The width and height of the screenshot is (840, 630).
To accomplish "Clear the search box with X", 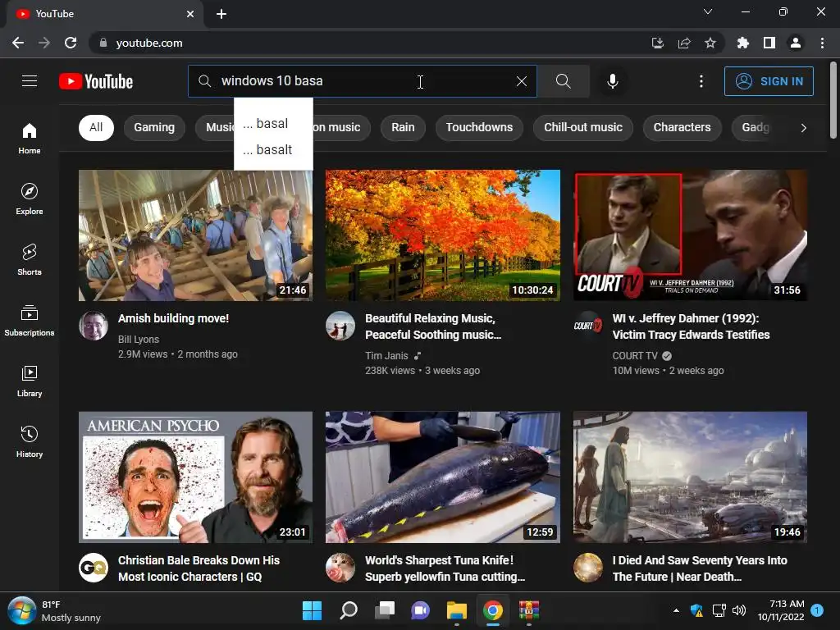I will coord(521,81).
